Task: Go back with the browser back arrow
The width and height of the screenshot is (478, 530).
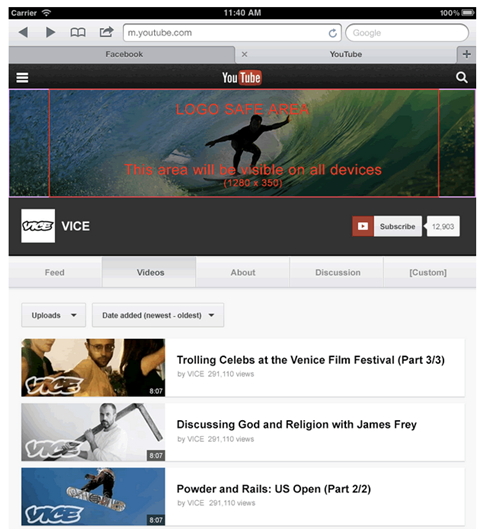Action: [x=23, y=32]
